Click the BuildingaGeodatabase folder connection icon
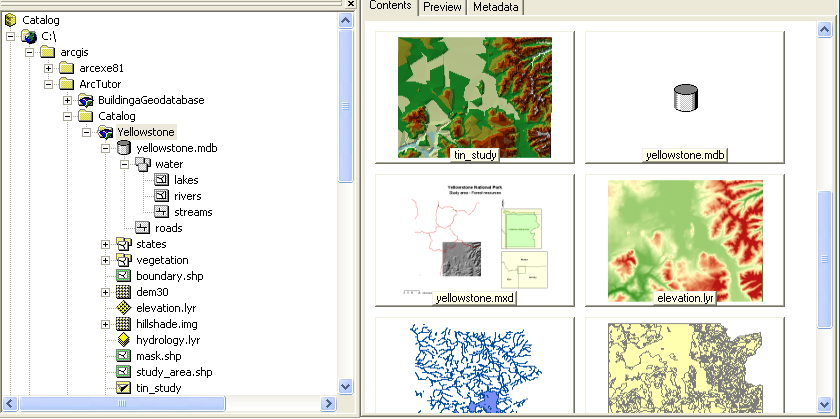The image size is (840, 419). 86,100
